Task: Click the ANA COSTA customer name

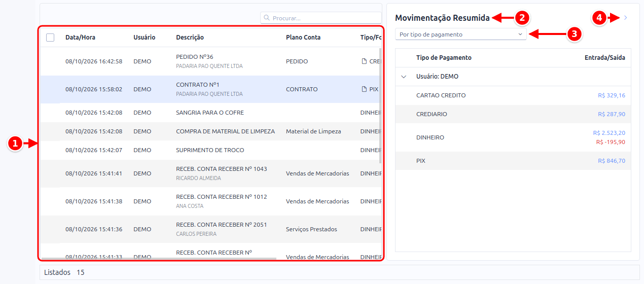Action: coord(190,206)
